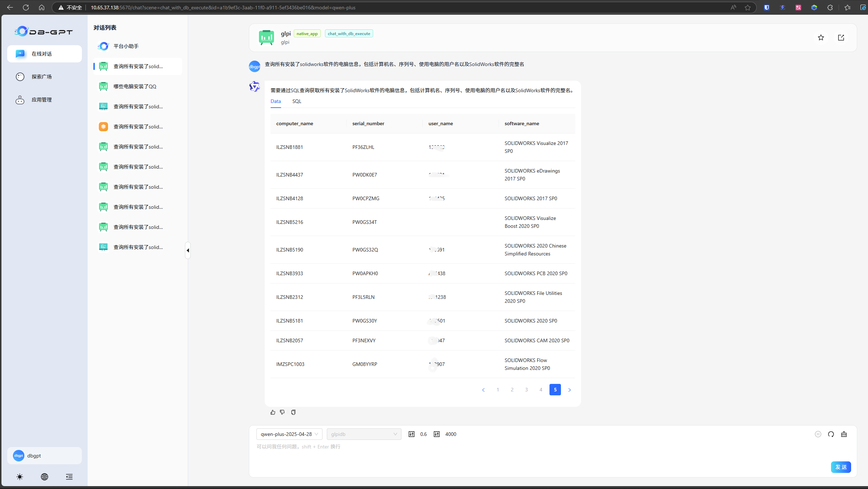Open 在线对话 in the sidebar

pyautogui.click(x=45, y=54)
